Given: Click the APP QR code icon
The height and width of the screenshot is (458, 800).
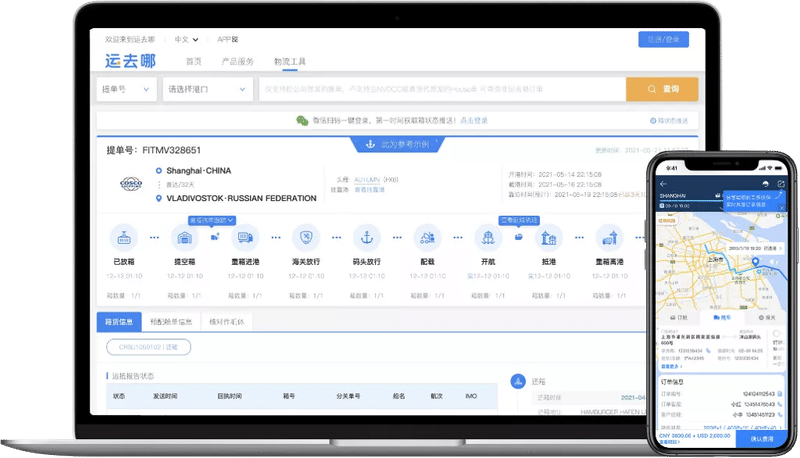Looking at the screenshot, I should (235, 39).
